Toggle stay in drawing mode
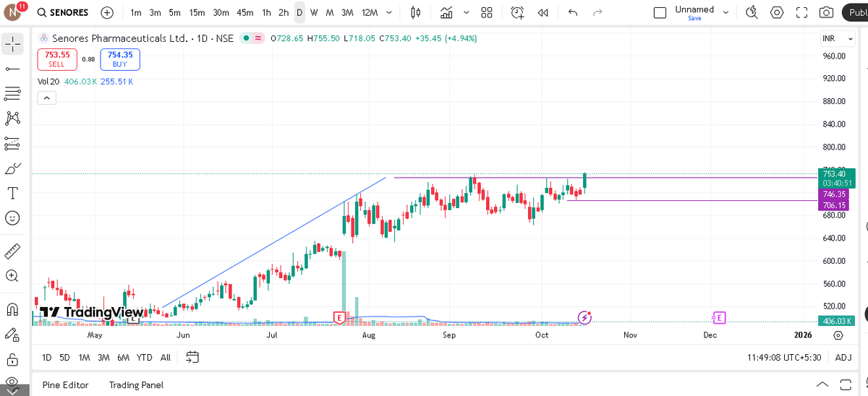 coord(12,335)
